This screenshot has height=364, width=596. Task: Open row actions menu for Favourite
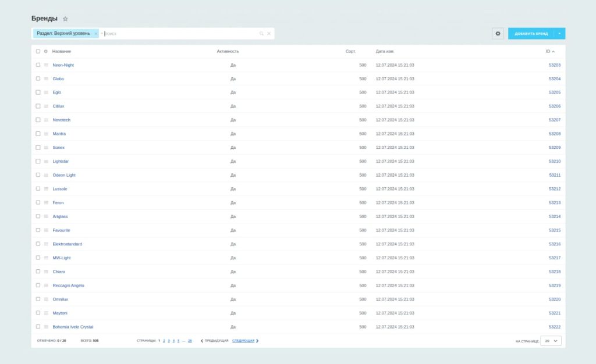pos(46,230)
